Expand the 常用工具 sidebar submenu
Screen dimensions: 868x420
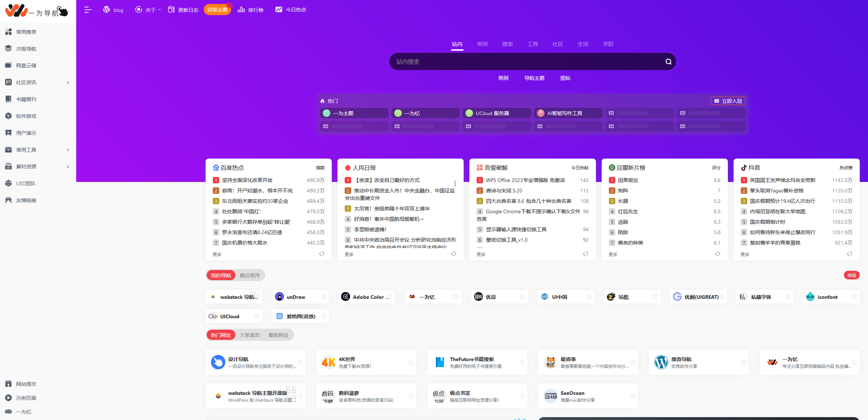click(68, 150)
